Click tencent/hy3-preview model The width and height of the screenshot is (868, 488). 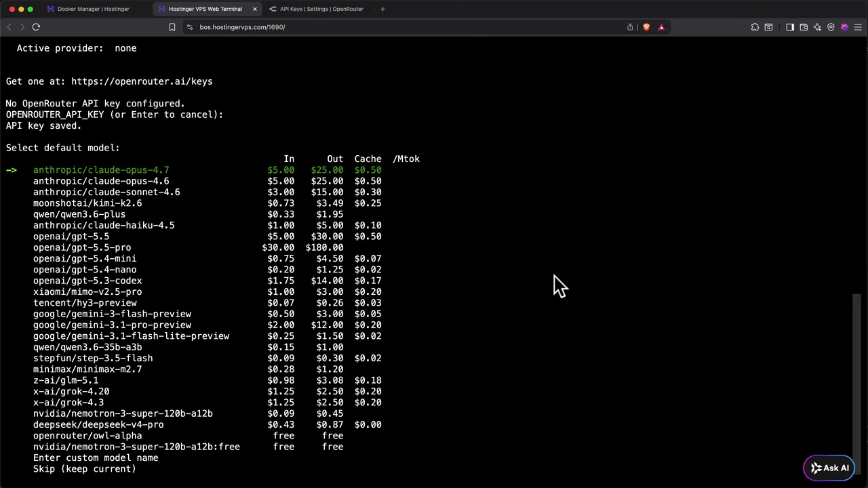click(85, 303)
